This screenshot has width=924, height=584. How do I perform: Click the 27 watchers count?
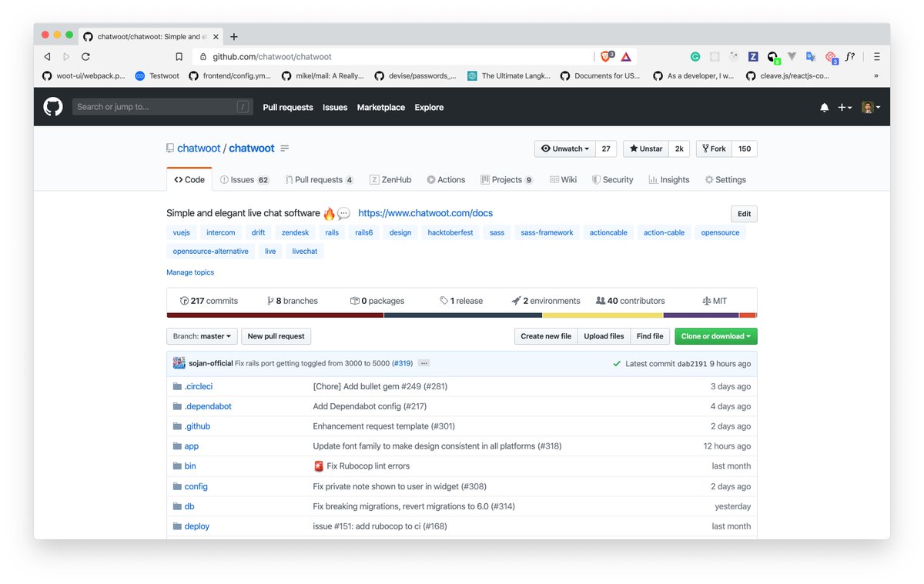coord(606,149)
